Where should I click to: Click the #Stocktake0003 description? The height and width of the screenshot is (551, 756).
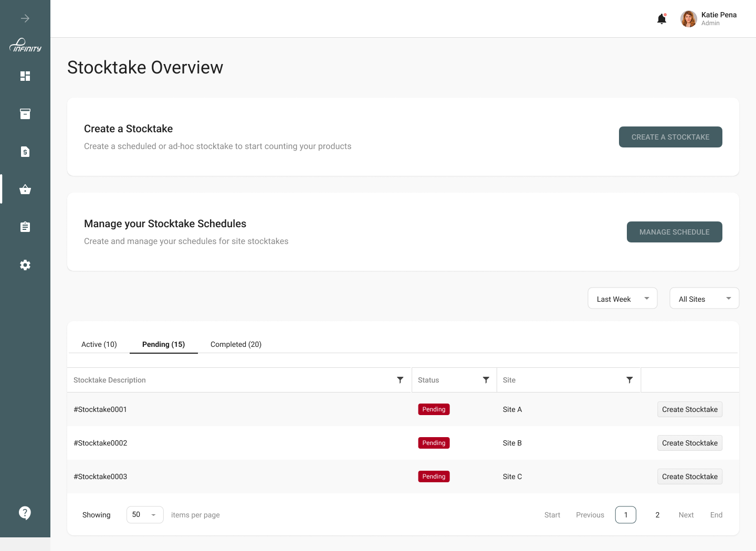[100, 476]
